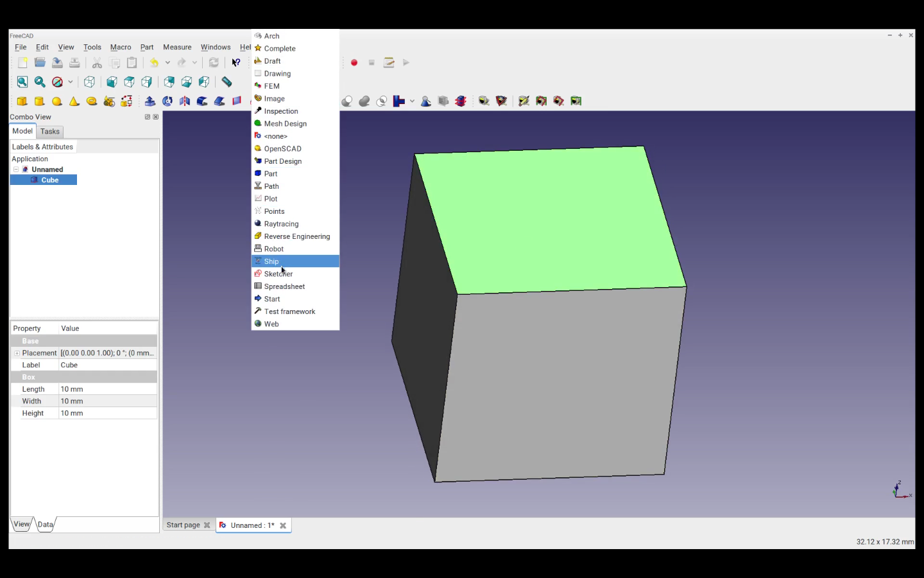
Task: Create a cone with the yellow cone icon
Action: click(x=74, y=101)
